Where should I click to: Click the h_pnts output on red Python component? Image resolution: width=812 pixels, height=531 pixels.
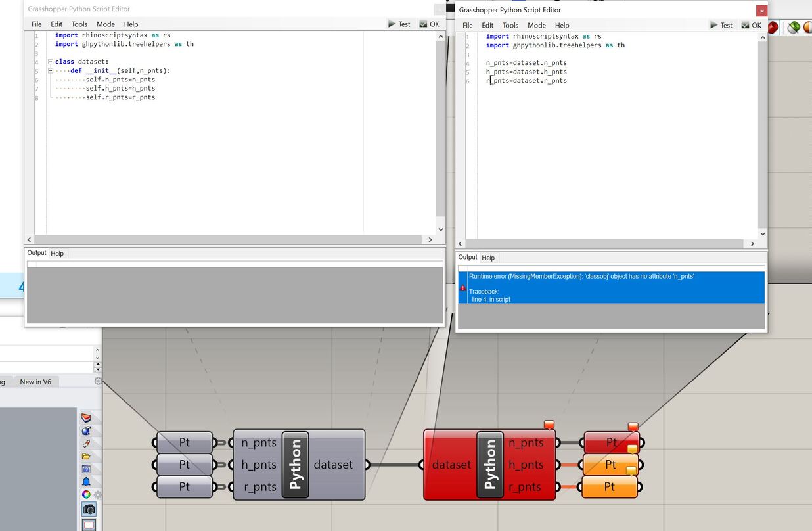pyautogui.click(x=526, y=465)
